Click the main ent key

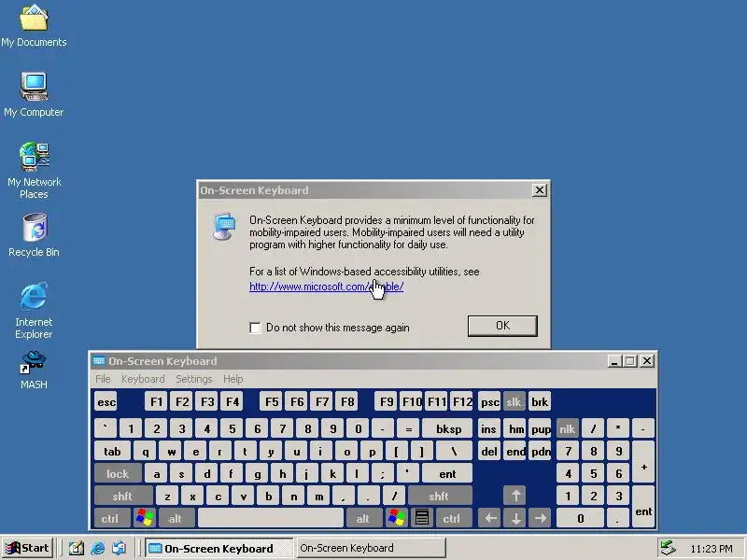pos(447,474)
